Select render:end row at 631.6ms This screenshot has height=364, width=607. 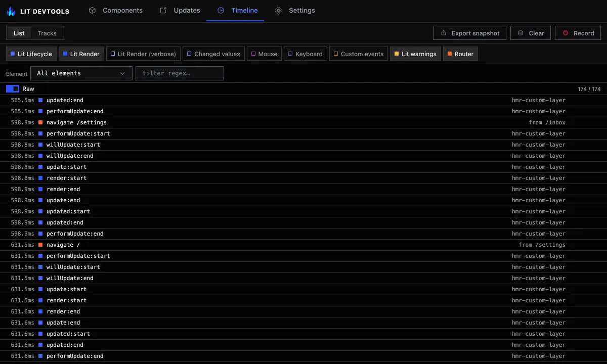point(303,311)
